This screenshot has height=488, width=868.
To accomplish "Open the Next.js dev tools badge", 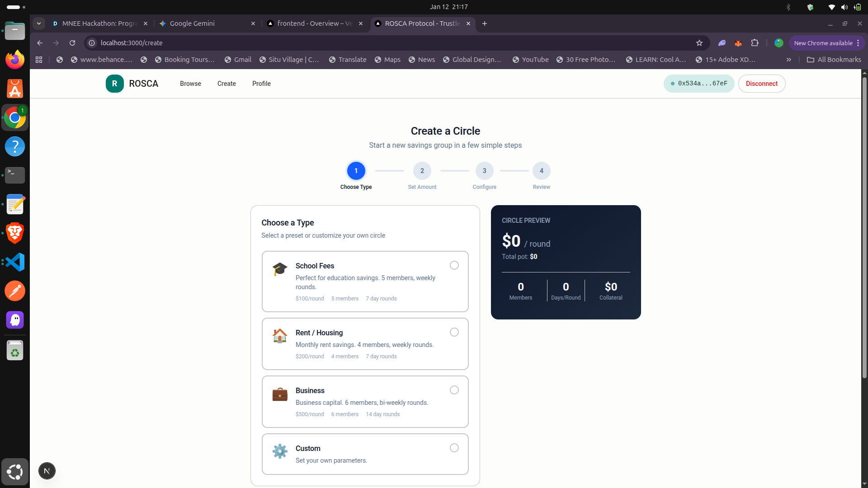I will pos(47,471).
